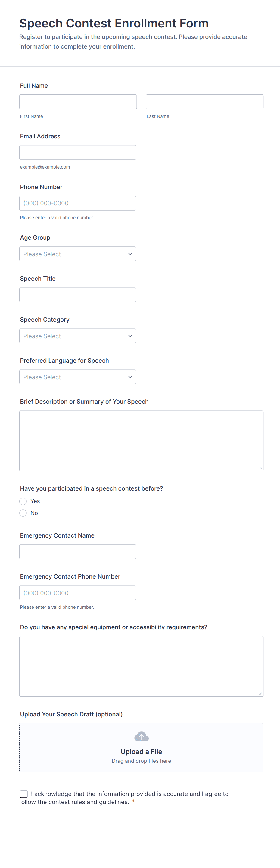Click the Speech Title input
The image size is (280, 868).
78,295
